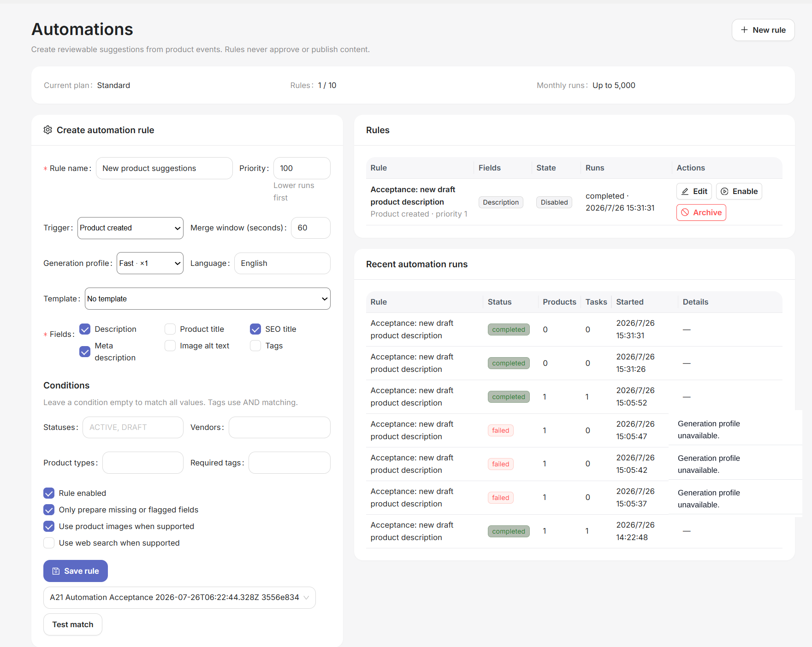
Task: Click the Statuses input field
Action: coord(133,427)
